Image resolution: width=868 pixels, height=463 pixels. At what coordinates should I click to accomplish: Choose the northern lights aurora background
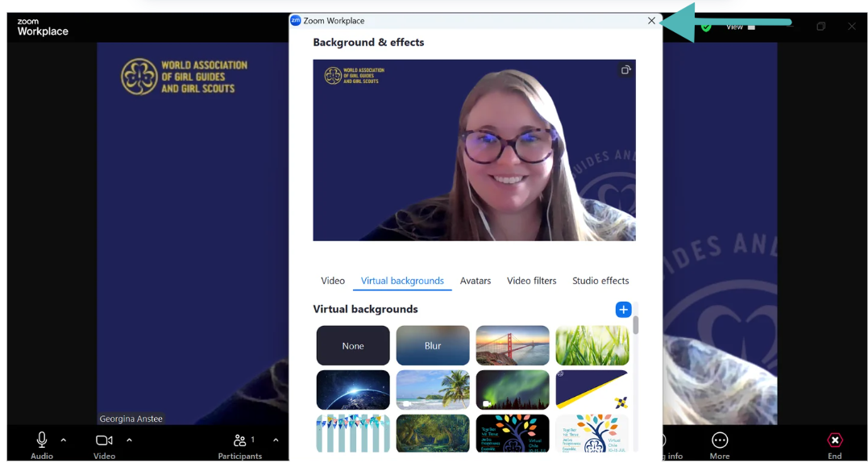(513, 390)
